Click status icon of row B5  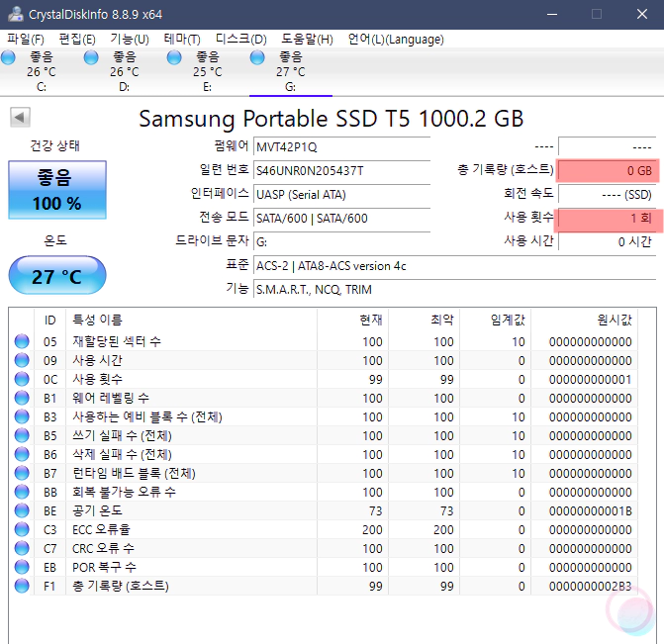(x=22, y=435)
